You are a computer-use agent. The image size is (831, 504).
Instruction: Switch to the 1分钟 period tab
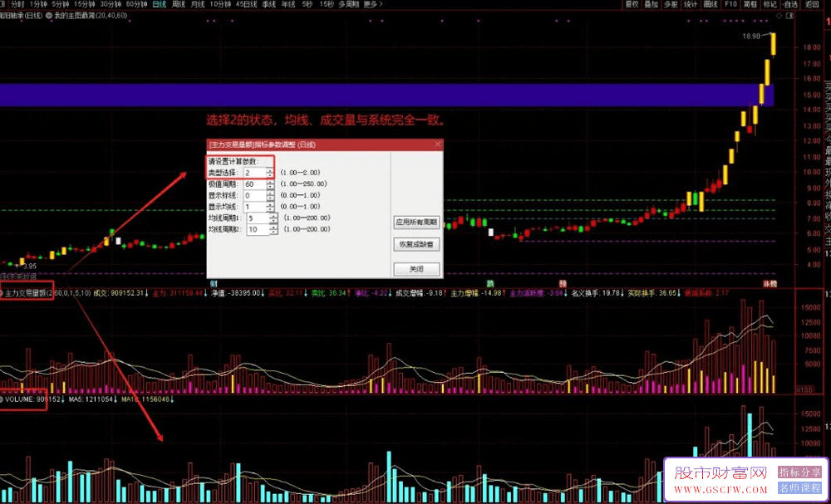[x=40, y=4]
